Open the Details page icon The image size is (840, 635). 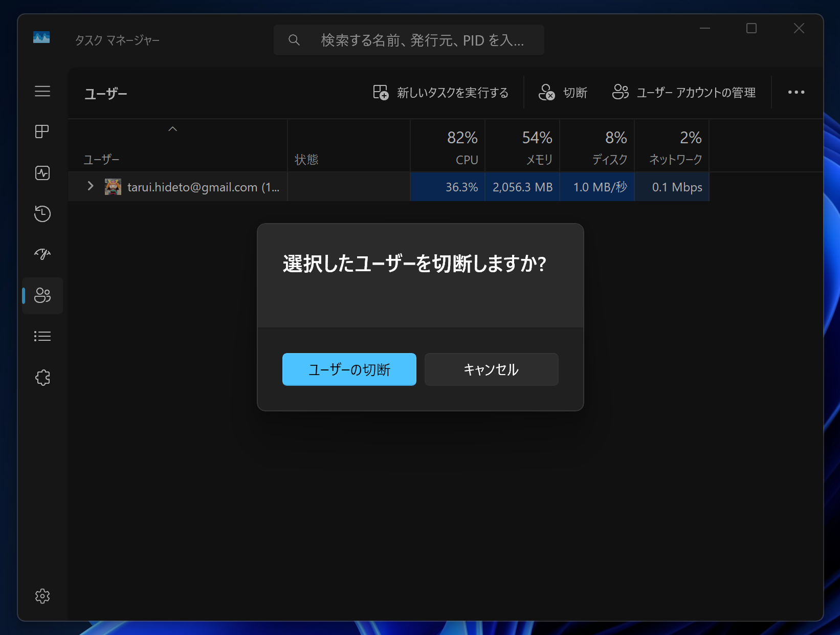point(42,336)
